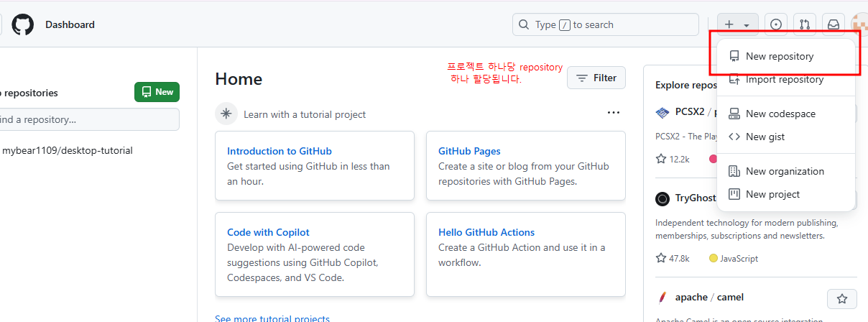Image resolution: width=868 pixels, height=322 pixels.
Task: Open Introduction to GitHub tutorial
Action: click(x=280, y=151)
